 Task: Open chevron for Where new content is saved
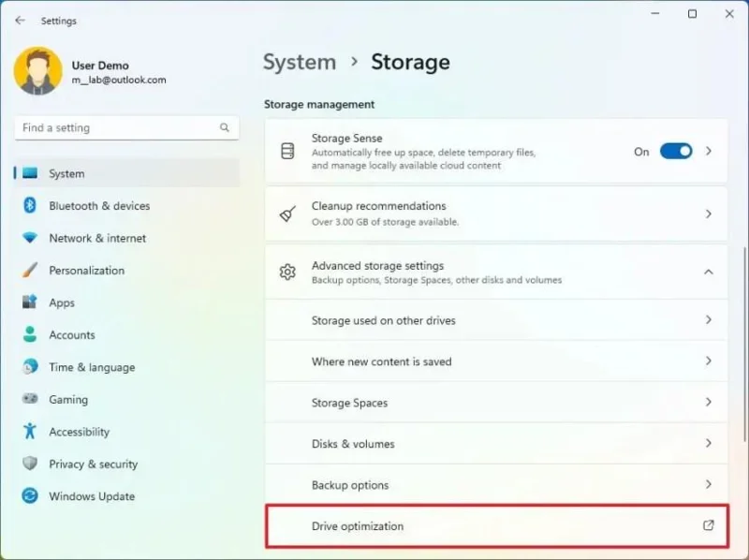click(x=709, y=361)
